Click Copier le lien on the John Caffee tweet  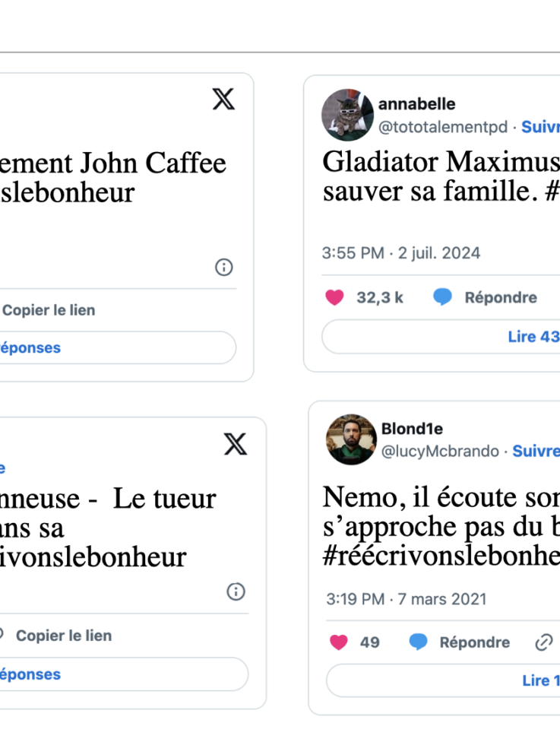click(x=48, y=310)
